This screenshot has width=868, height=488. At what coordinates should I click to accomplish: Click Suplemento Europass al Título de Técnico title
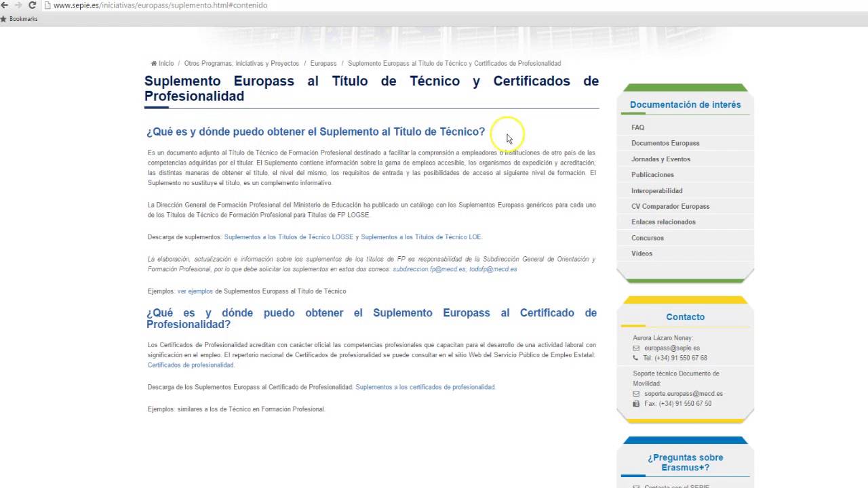pos(372,89)
